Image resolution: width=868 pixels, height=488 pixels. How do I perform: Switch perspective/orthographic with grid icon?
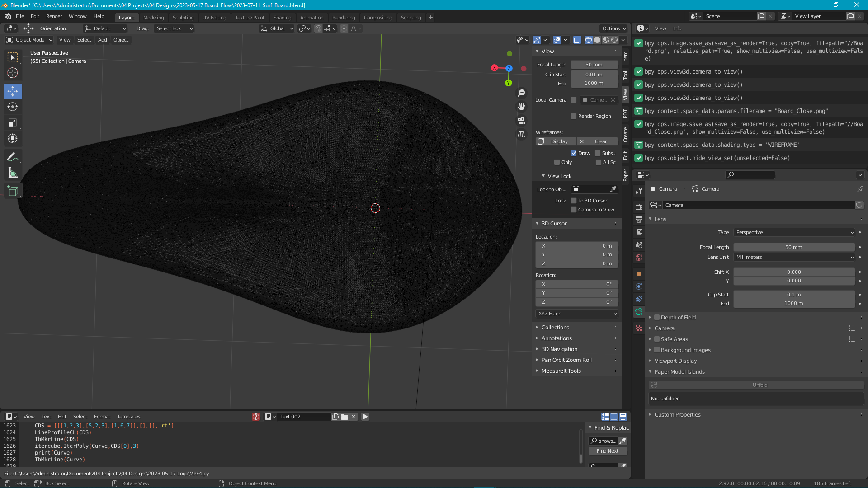coord(521,135)
